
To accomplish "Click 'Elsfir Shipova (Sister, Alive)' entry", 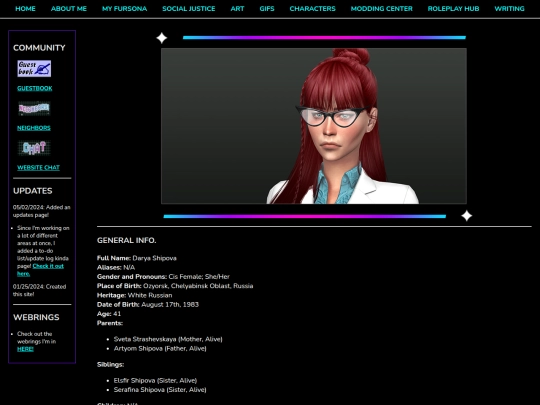I will point(155,381).
